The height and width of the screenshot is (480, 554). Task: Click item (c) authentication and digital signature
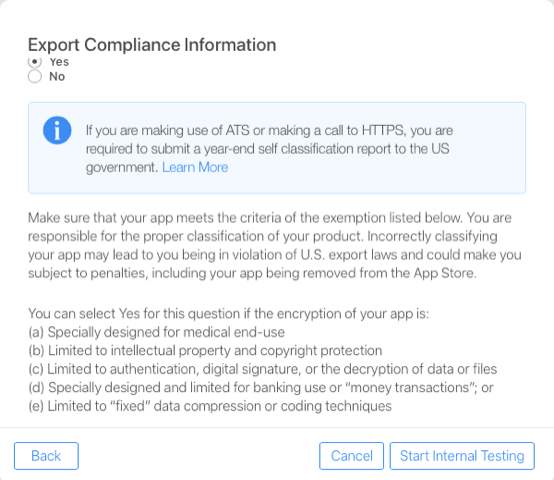tap(263, 369)
